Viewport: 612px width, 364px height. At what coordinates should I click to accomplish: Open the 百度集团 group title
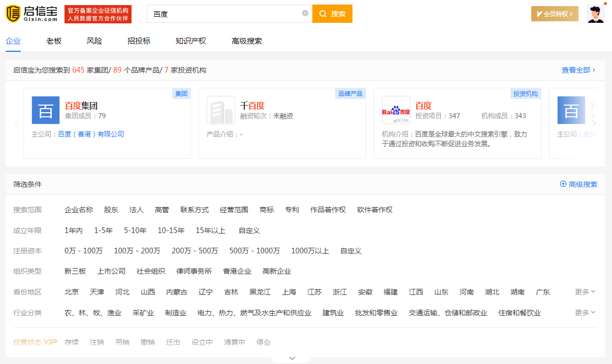[x=81, y=106]
